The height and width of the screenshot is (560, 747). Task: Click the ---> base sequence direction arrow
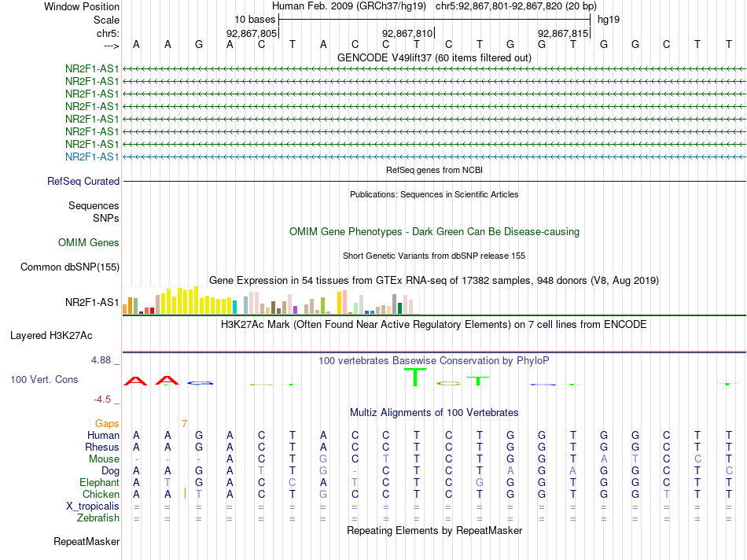point(111,46)
